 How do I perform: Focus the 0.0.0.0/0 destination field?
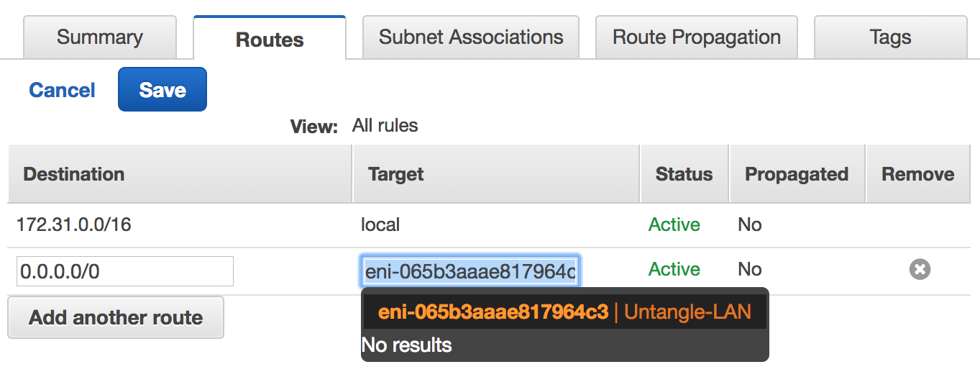click(x=125, y=271)
